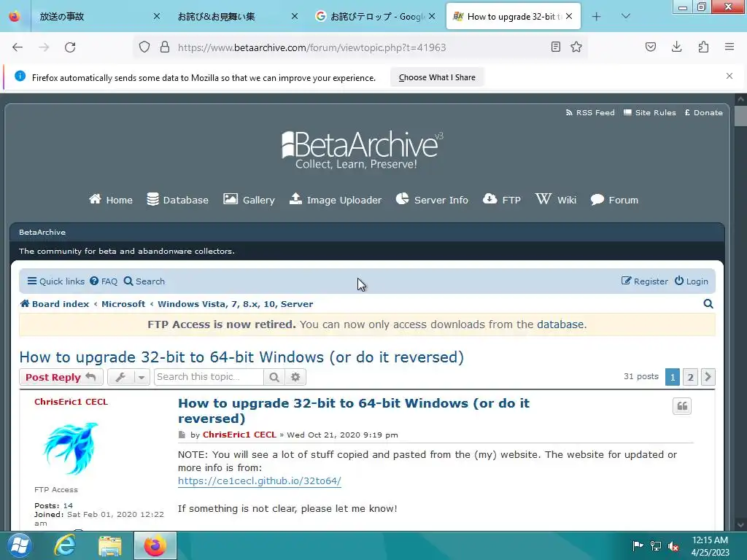Image resolution: width=747 pixels, height=560 pixels.
Task: Expand the Quick links menu
Action: click(55, 281)
